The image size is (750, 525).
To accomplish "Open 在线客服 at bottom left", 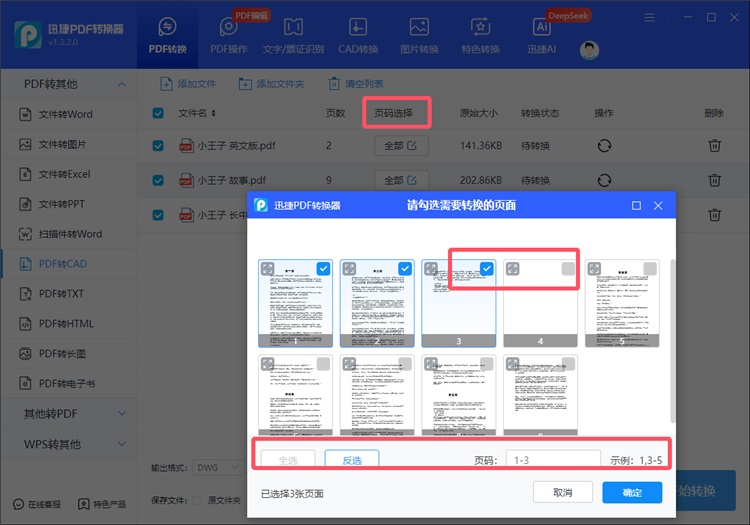I will pyautogui.click(x=37, y=504).
